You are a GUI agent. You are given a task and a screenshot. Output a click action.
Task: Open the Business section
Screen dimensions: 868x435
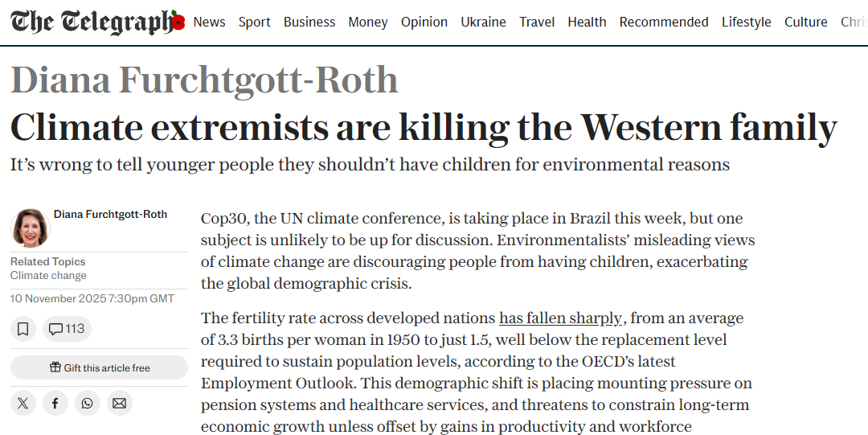(x=309, y=22)
